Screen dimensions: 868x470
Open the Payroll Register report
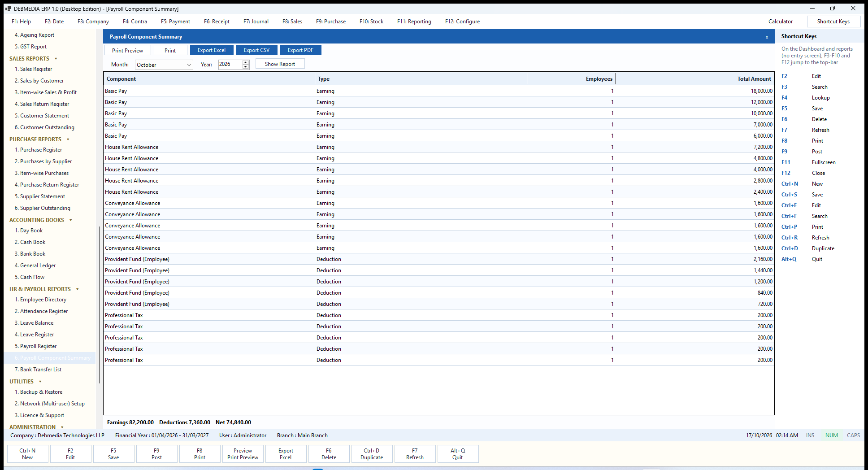[39, 346]
